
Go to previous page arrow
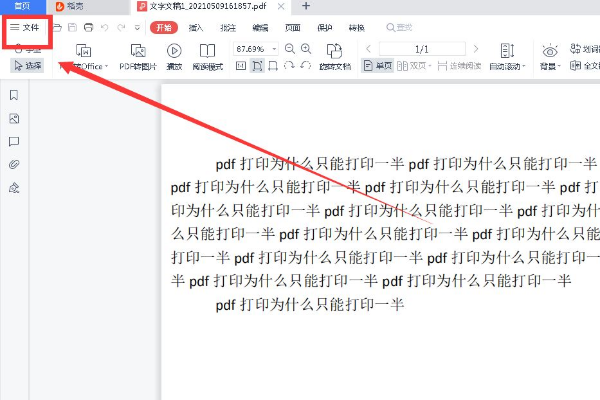click(368, 49)
